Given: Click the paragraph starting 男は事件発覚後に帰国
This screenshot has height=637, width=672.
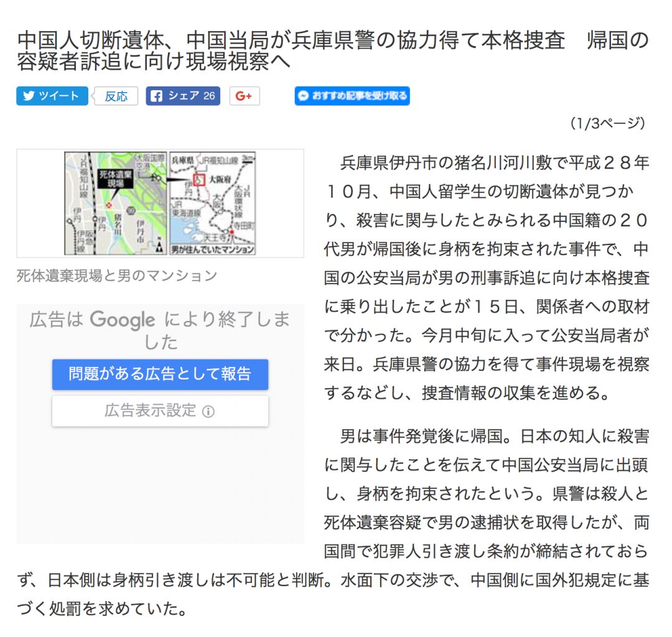Looking at the screenshot, I should tap(332, 522).
